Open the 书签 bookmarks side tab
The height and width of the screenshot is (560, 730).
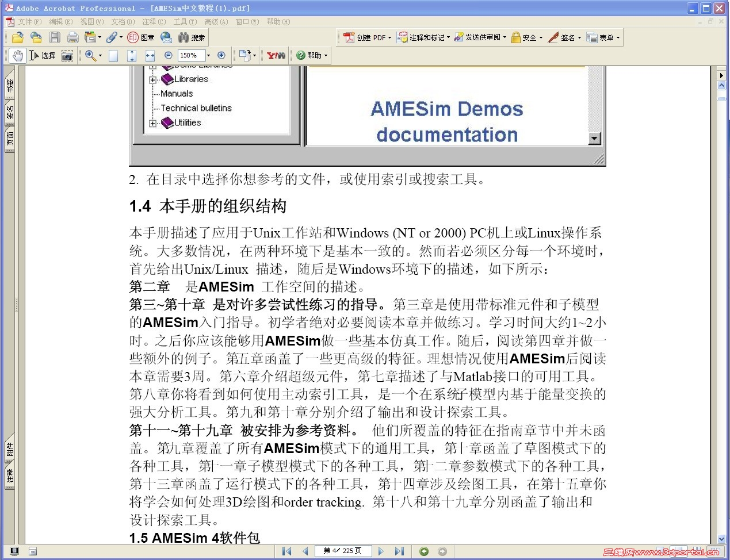click(10, 86)
